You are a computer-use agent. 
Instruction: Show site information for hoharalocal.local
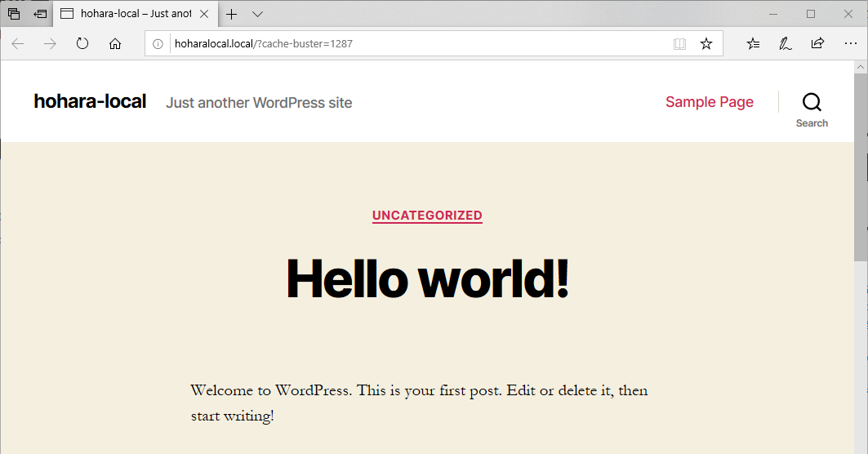pos(158,44)
